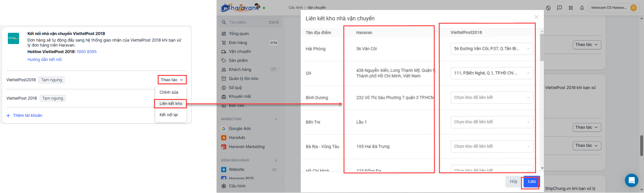Open Sổ quỹ dollar coin icon
This screenshot has height=193, width=644.
(x=224, y=88)
